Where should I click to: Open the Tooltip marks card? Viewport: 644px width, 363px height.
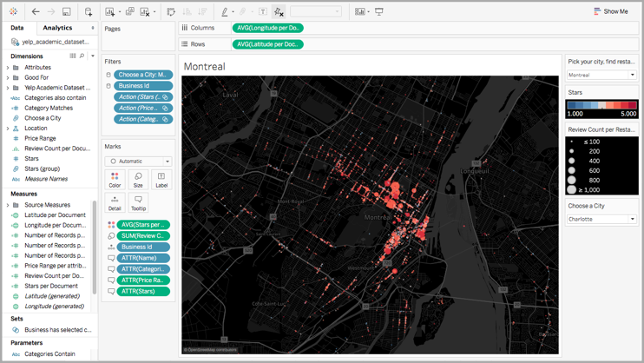coord(138,202)
